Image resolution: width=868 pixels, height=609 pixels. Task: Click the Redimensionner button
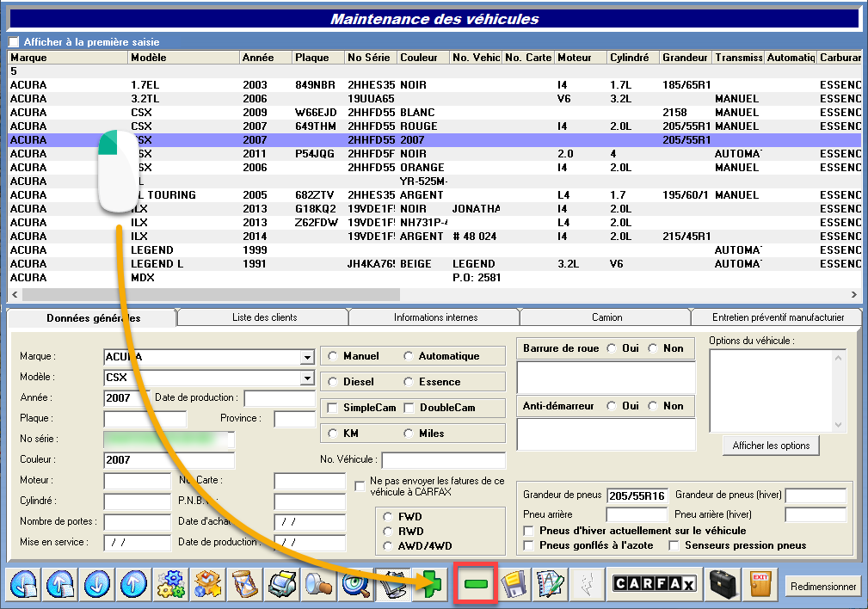tap(822, 587)
